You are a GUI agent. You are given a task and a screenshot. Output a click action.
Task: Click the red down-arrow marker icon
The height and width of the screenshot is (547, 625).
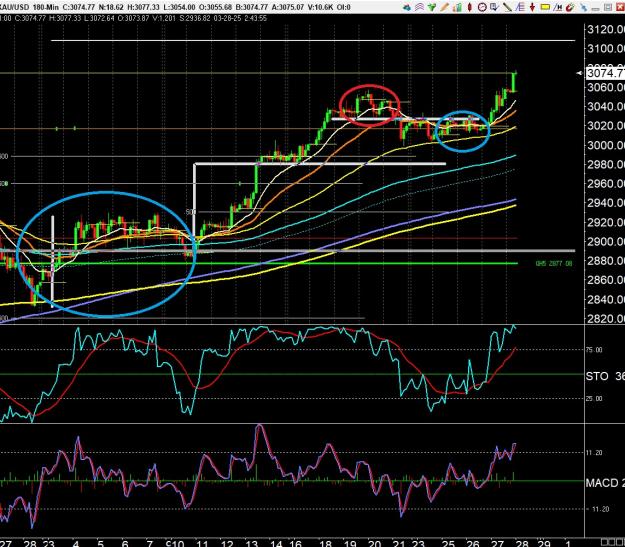533,7
